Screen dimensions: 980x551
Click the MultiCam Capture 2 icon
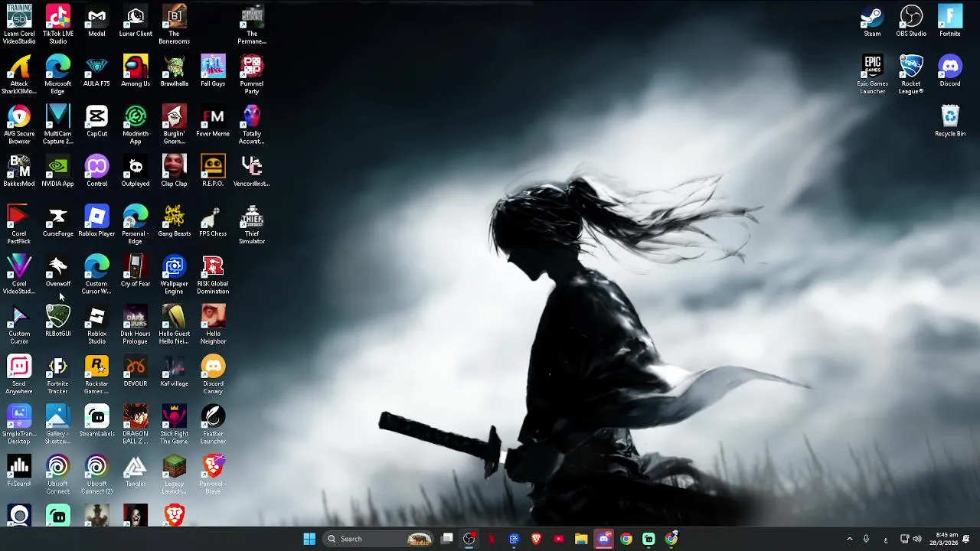58,124
